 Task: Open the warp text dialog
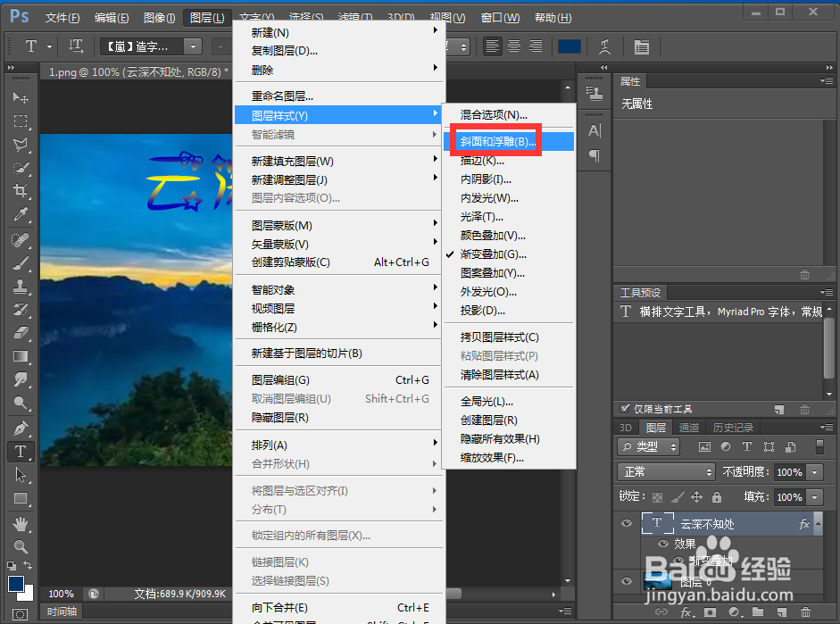click(605, 47)
